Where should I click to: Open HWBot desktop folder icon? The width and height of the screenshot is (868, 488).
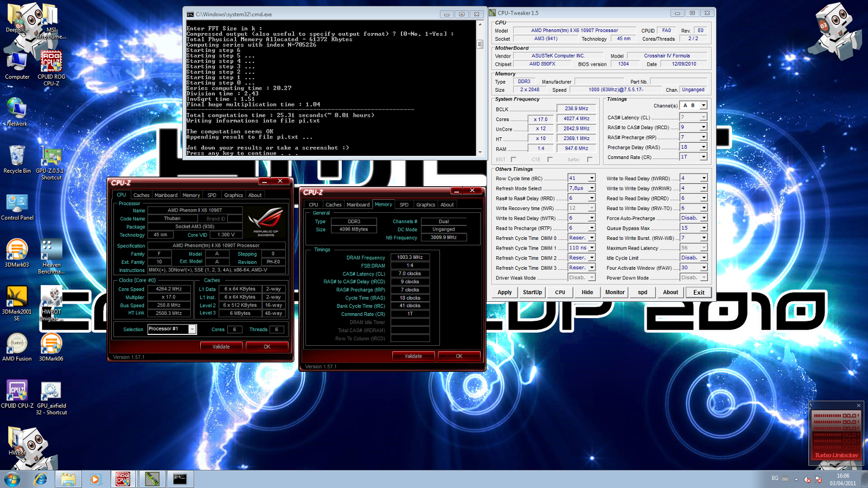17,441
